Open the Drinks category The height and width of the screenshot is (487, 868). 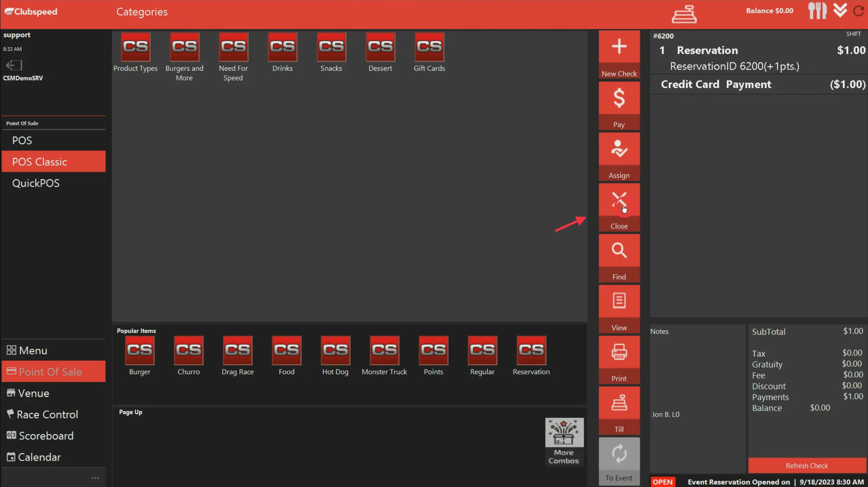(282, 52)
